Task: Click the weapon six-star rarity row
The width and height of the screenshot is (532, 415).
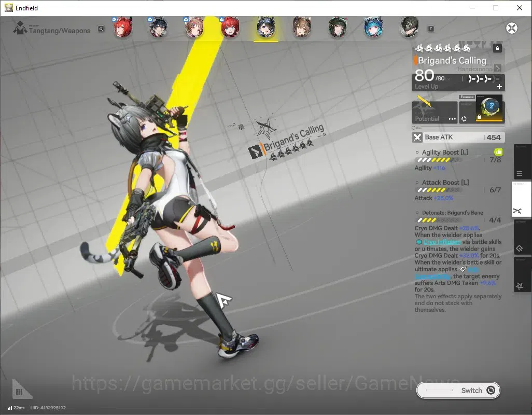Action: [x=443, y=49]
